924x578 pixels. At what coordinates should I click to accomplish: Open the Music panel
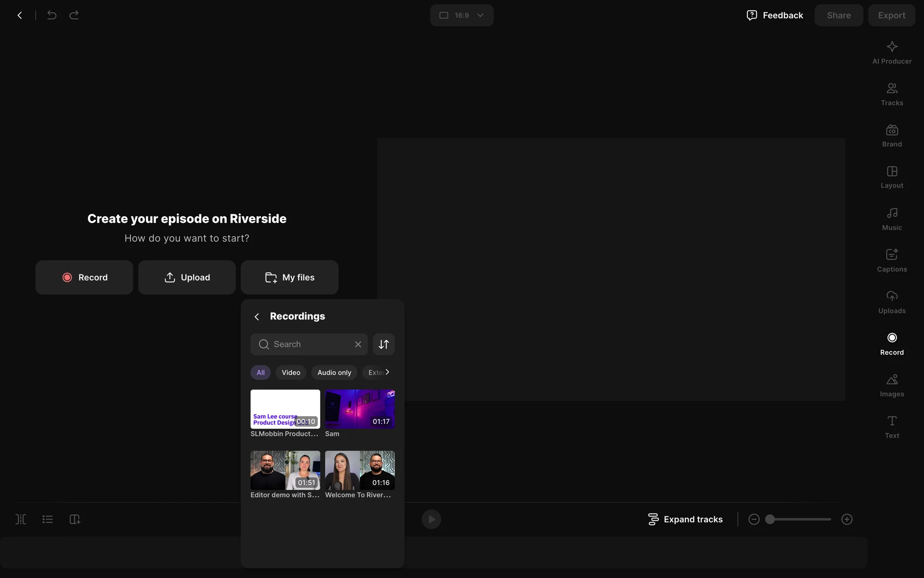(x=892, y=219)
